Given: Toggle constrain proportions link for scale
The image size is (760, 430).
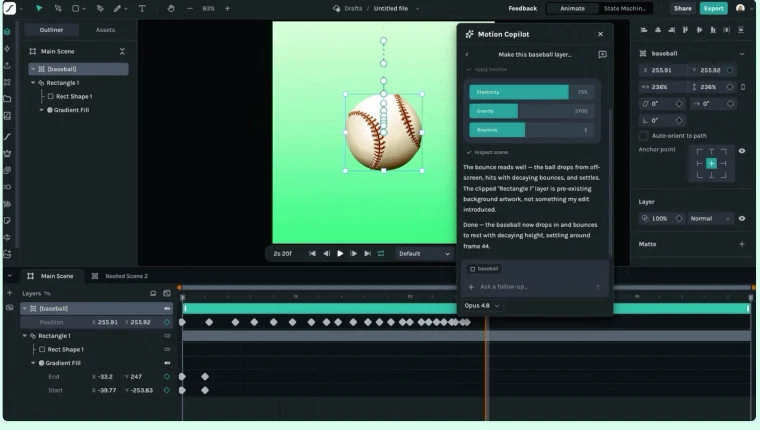Looking at the screenshot, I should (743, 87).
